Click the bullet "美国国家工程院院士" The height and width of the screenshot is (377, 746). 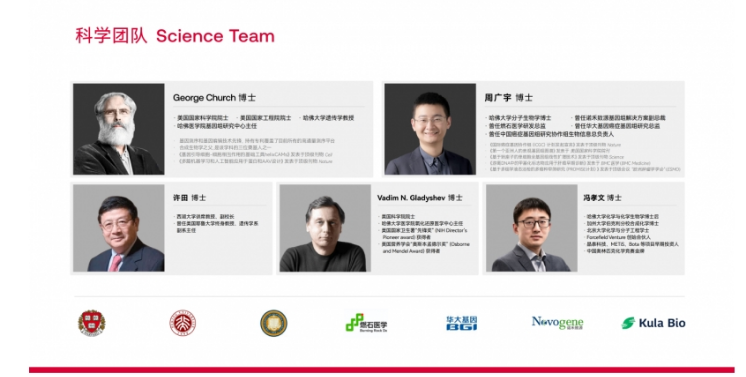(x=265, y=118)
